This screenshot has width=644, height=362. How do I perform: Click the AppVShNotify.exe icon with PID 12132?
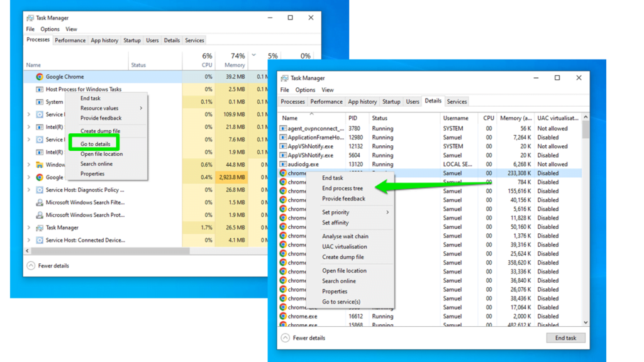(x=284, y=146)
